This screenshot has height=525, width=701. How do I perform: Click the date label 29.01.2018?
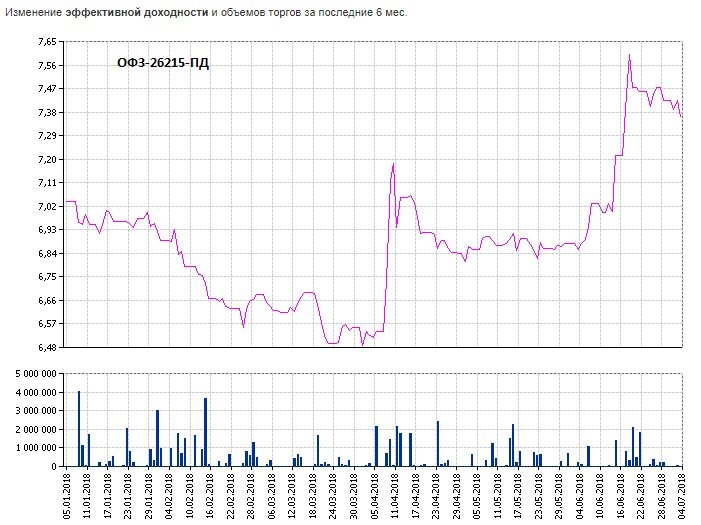click(x=148, y=497)
